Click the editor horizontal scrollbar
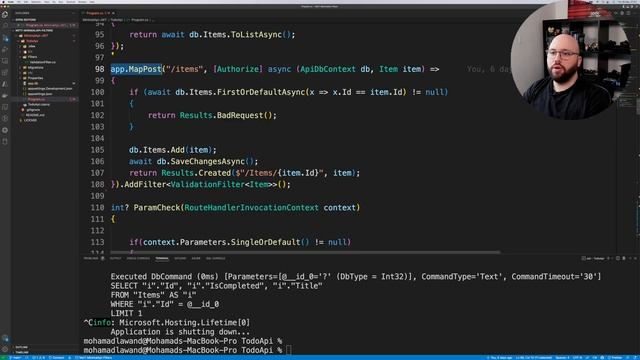This screenshot has width=640, height=360. coord(305,252)
